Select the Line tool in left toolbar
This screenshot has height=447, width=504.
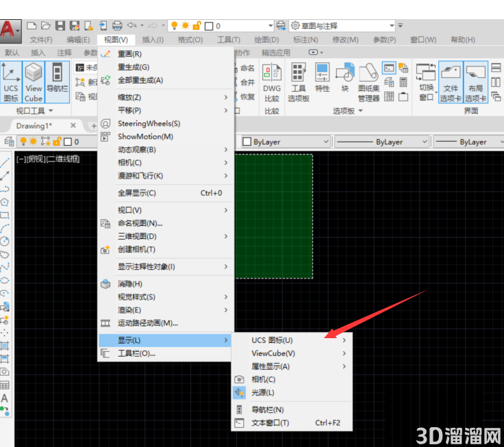pos(5,163)
